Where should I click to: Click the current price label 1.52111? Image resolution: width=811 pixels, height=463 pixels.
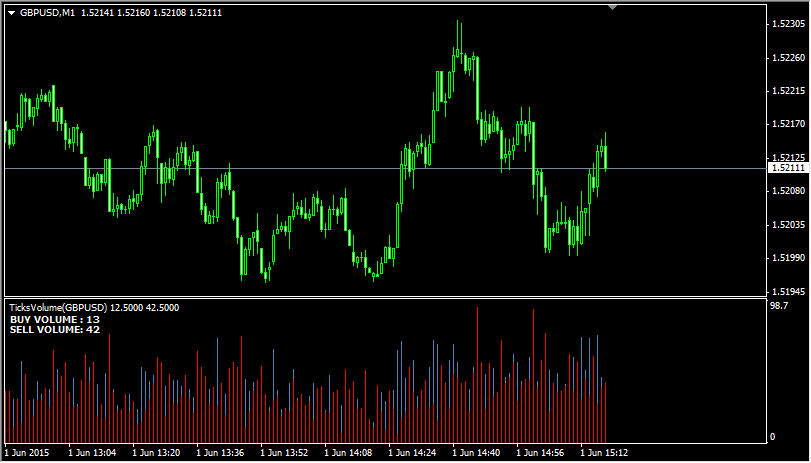[788, 168]
